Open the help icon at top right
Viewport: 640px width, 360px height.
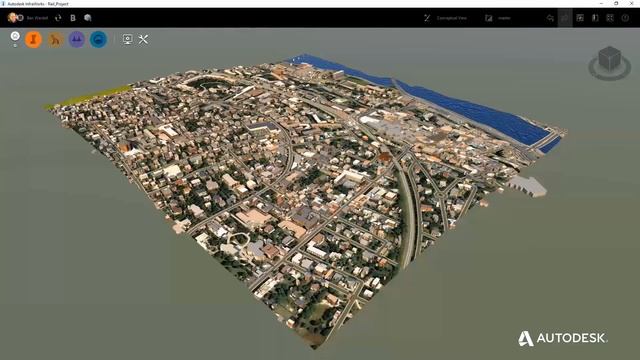pyautogui.click(x=625, y=18)
